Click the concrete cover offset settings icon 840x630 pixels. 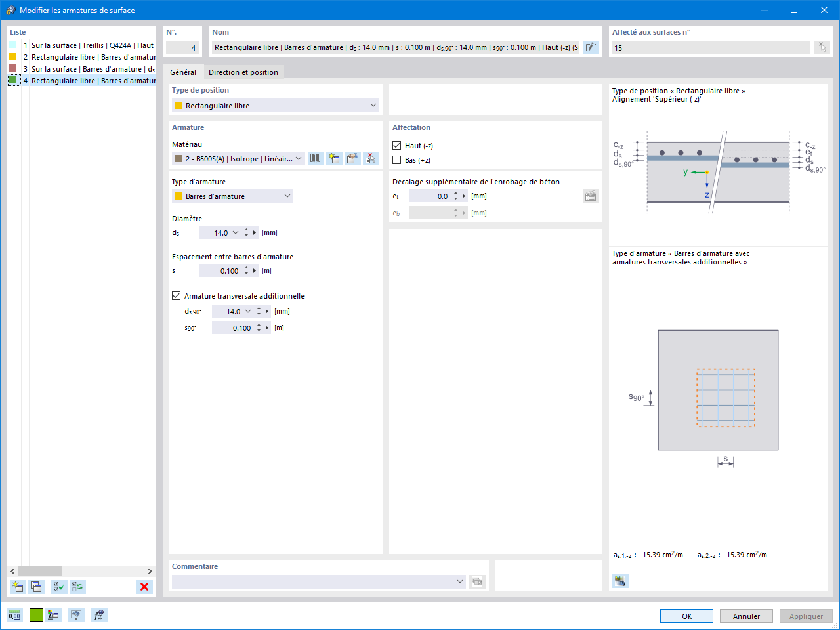click(591, 196)
